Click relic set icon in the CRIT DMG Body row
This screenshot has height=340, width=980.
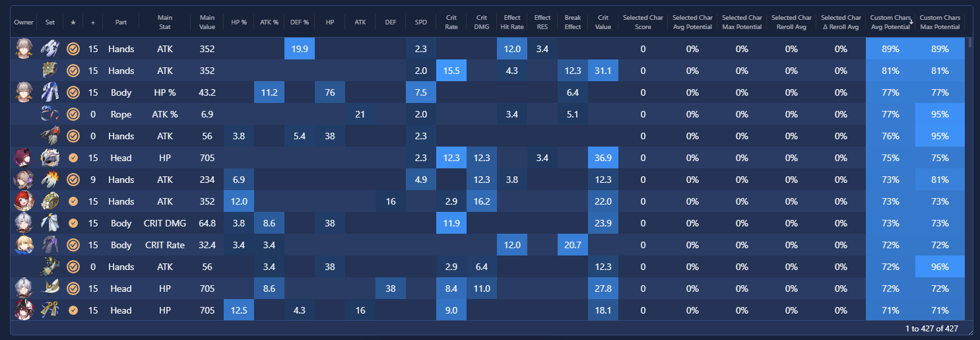50,223
